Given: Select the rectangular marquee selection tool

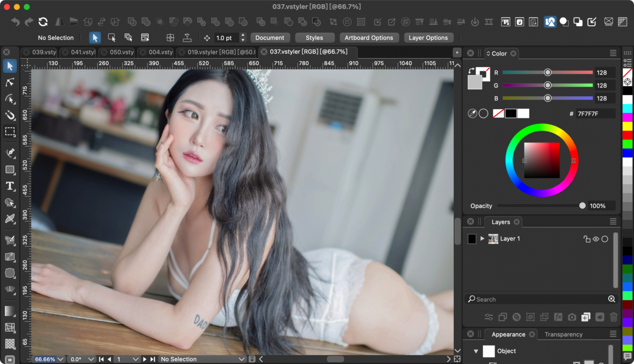Looking at the screenshot, I should click(10, 132).
